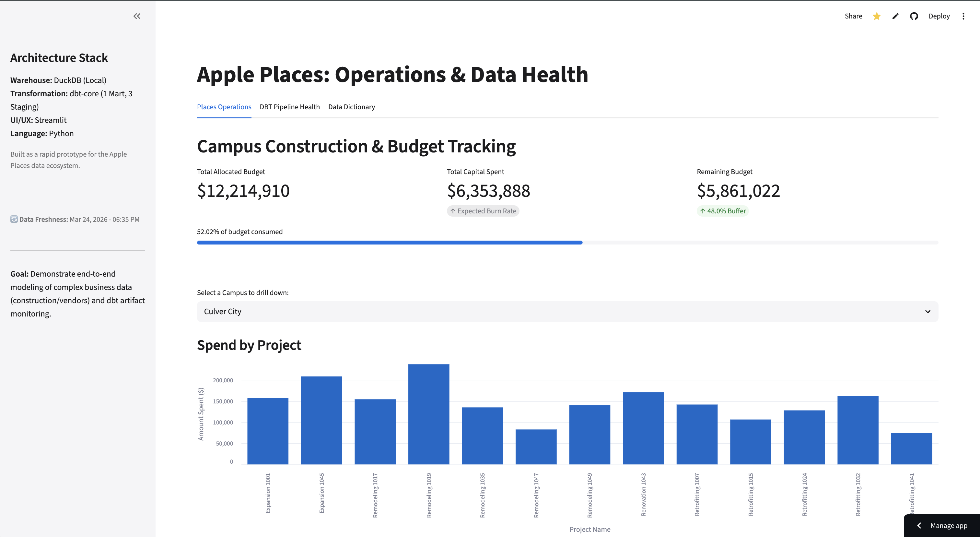Viewport: 980px width, 537px height.
Task: Click the Share button
Action: (853, 16)
